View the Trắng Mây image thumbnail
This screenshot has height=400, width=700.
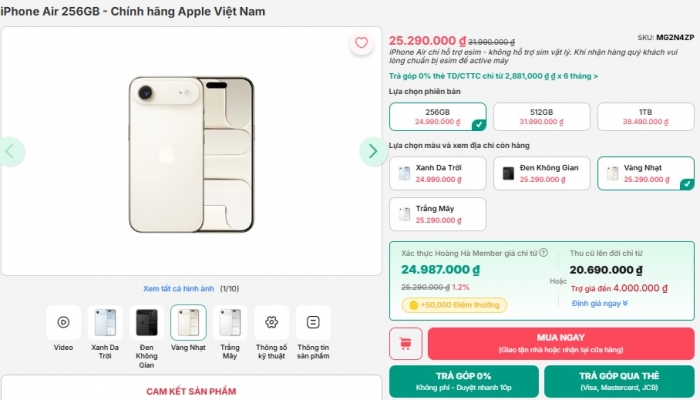click(x=230, y=322)
